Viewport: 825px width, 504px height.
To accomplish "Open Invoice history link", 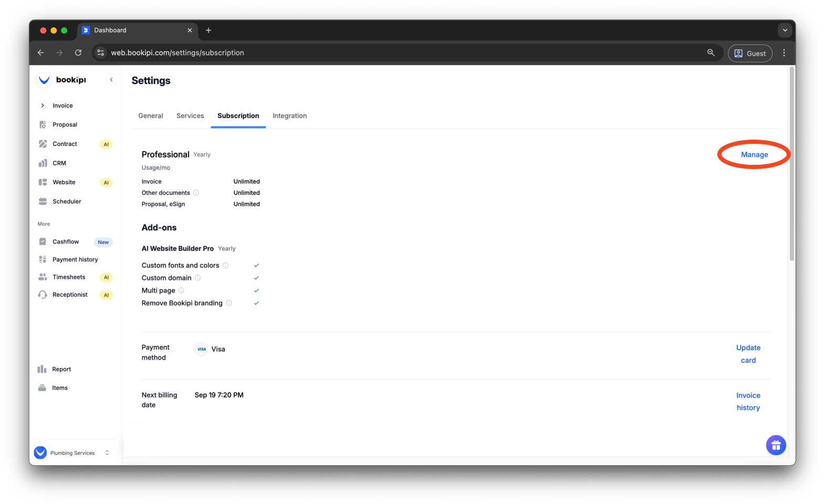I will [748, 402].
